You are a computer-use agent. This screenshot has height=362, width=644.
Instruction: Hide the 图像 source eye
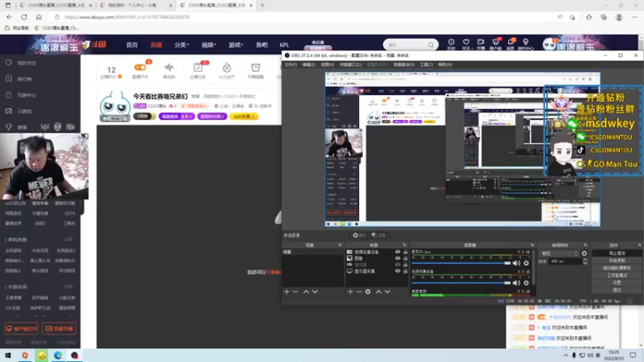[x=398, y=258]
